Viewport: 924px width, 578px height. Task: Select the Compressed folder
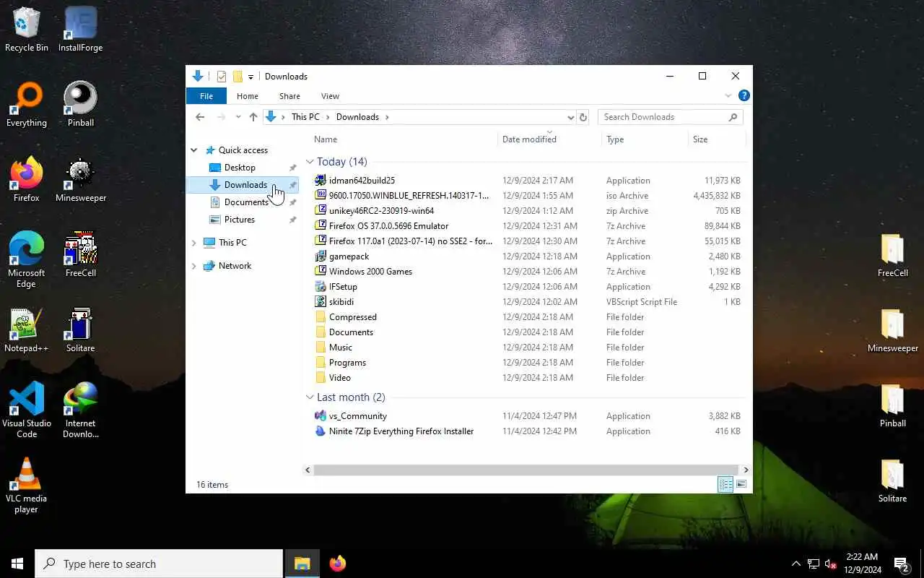(353, 317)
